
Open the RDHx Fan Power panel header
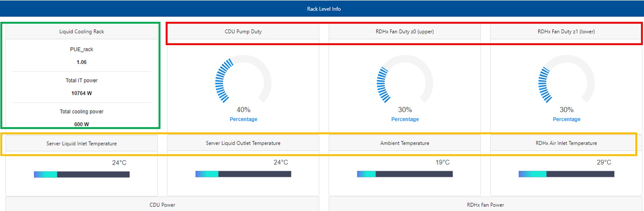pyautogui.click(x=485, y=205)
